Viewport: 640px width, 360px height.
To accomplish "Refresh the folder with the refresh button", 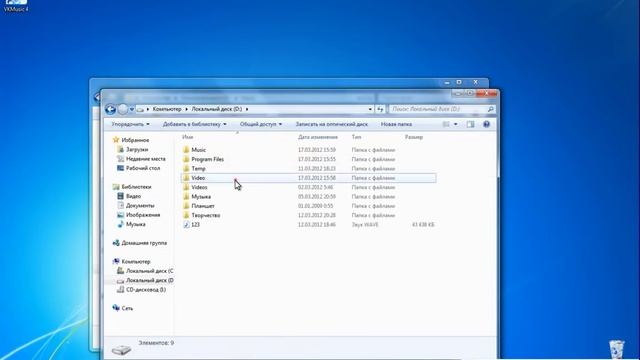I will (380, 109).
